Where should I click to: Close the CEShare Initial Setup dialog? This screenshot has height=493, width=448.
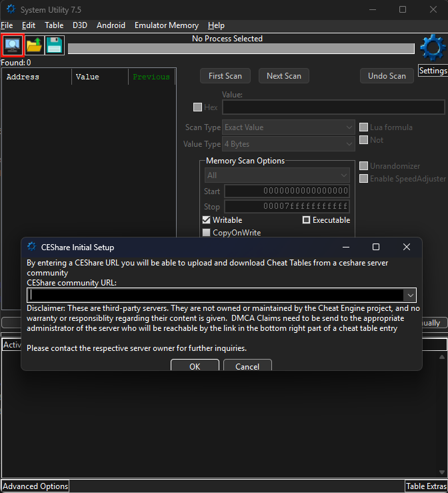pyautogui.click(x=407, y=247)
